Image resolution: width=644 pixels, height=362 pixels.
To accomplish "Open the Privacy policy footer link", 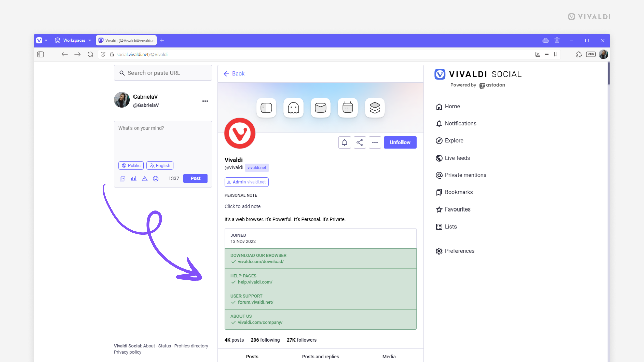I will click(127, 352).
